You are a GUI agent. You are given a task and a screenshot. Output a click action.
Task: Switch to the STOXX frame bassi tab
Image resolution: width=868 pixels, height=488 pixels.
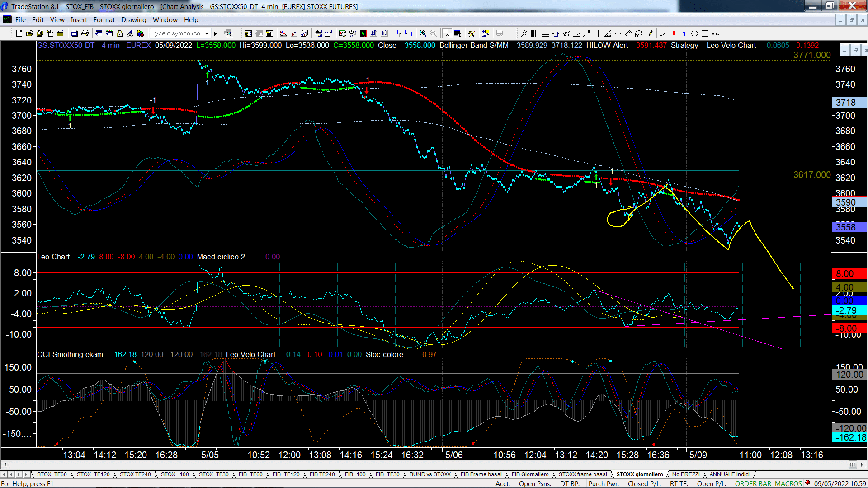pos(583,474)
